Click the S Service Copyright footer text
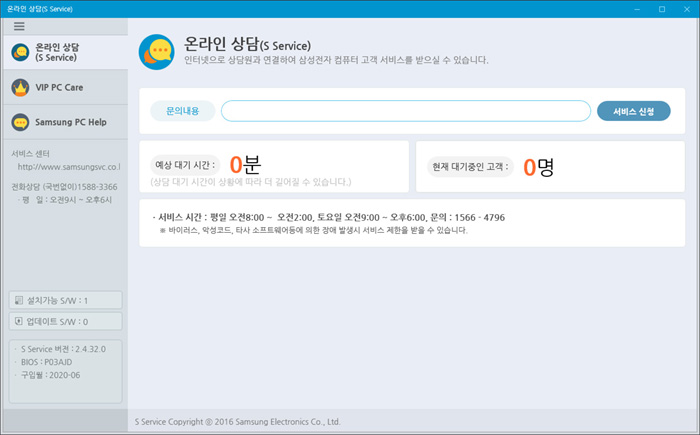Image resolution: width=700 pixels, height=435 pixels. click(x=238, y=422)
